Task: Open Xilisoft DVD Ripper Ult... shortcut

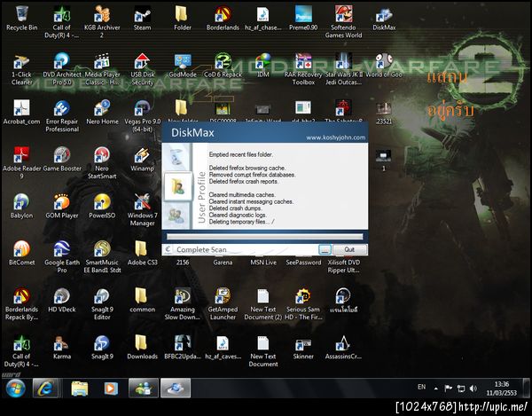Action: pos(343,266)
